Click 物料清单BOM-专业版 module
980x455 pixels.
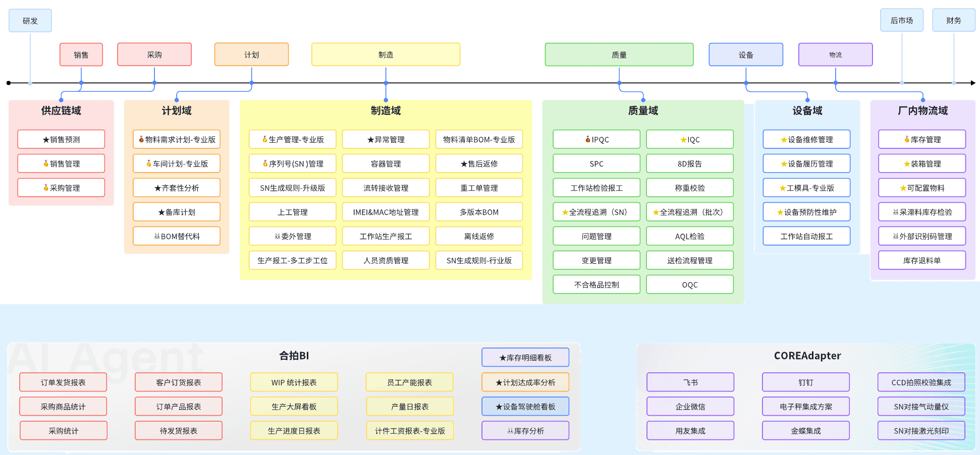point(479,139)
